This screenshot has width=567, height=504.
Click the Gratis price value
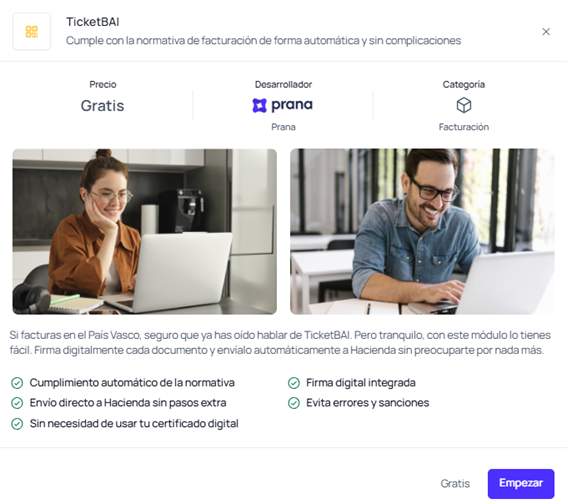click(102, 106)
